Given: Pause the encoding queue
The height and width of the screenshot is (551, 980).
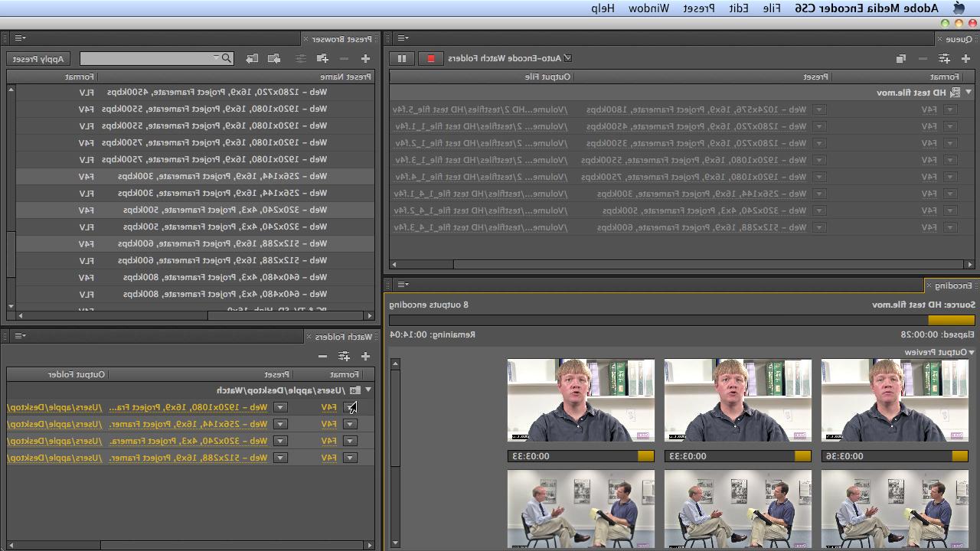Looking at the screenshot, I should 402,58.
